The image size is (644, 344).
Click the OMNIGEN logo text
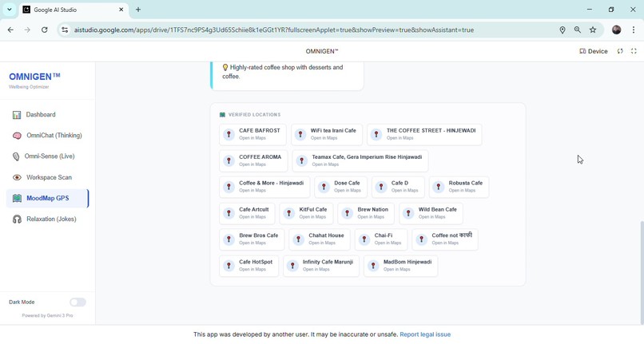coord(34,77)
